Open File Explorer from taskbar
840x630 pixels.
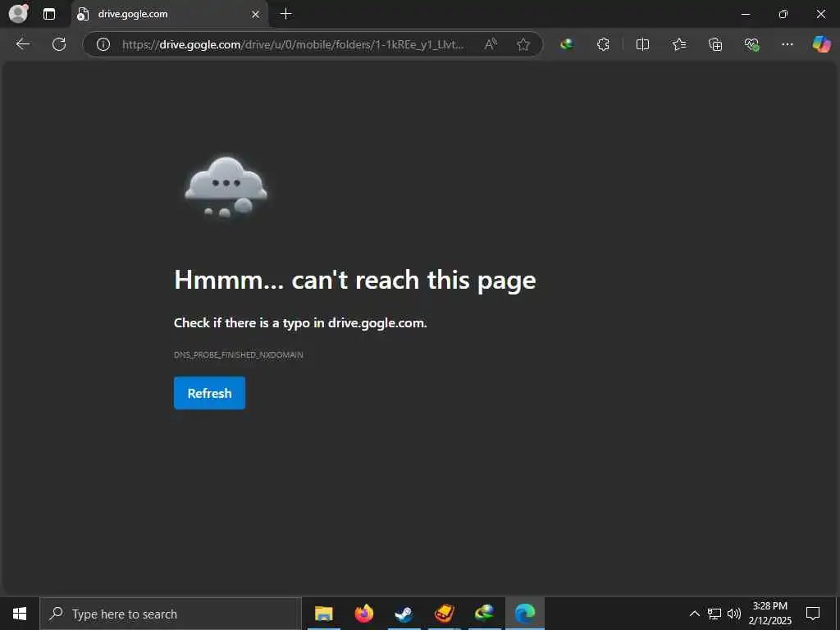(323, 614)
